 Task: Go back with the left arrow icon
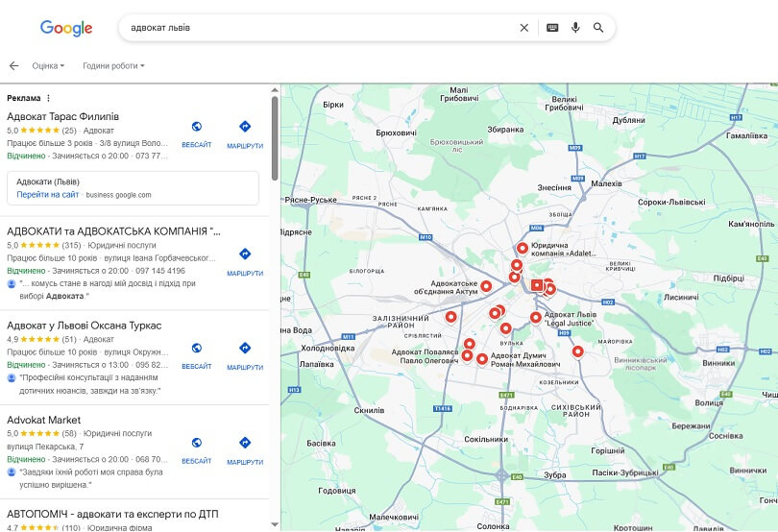(x=13, y=65)
